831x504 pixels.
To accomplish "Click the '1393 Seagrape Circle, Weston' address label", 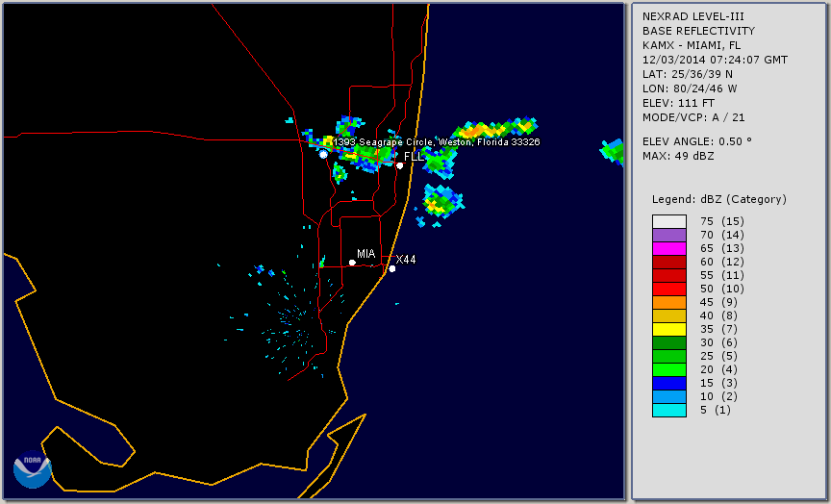I will coord(436,142).
